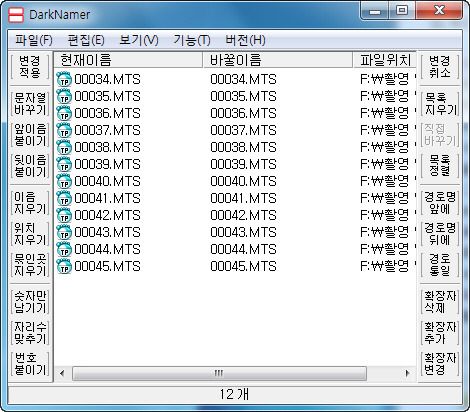
Task: Click the 자리수 맞추기 button
Action: [30, 333]
